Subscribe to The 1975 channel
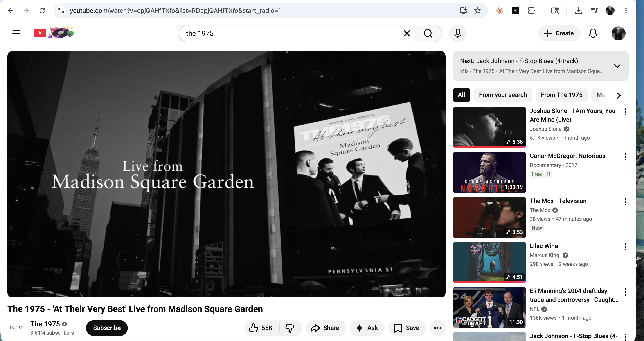 107,328
